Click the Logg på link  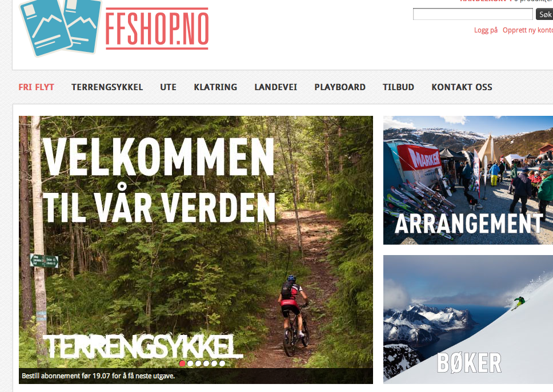click(486, 30)
